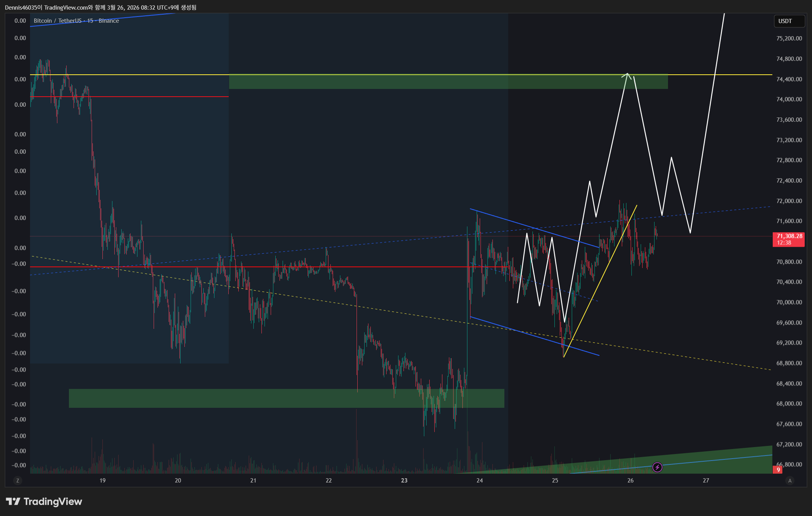Screen dimensions: 812x516
Task: Click the 69,200.00 price axis label
Action: click(x=789, y=343)
